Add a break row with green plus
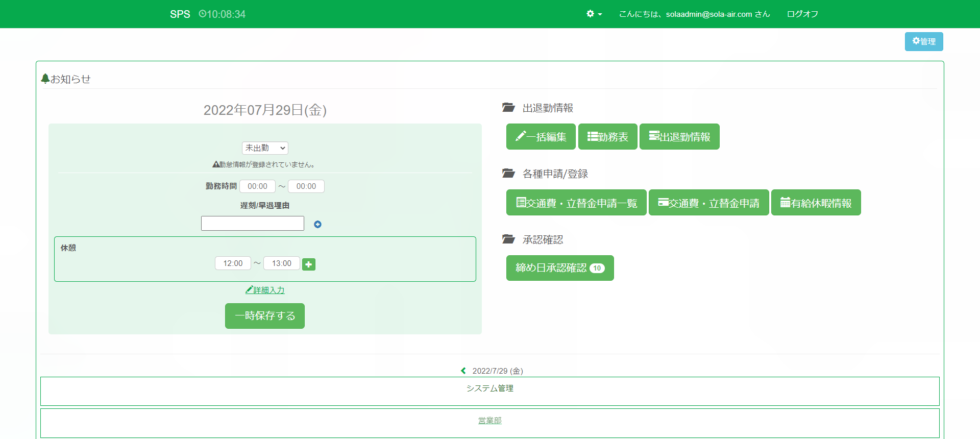This screenshot has height=439, width=980. tap(309, 264)
